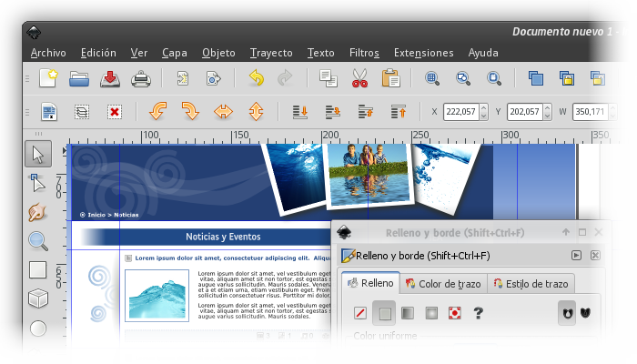Screen dimensions: 637x364
Task: Raise selection one step
Action: tap(366, 112)
